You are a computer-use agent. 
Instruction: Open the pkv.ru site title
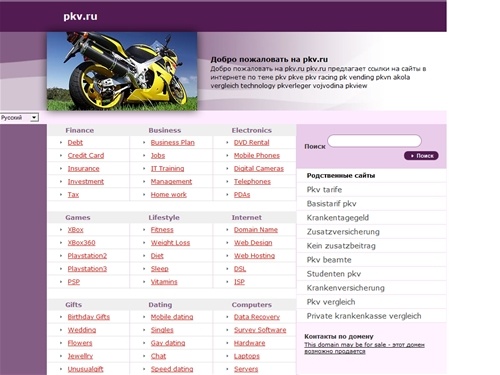(x=80, y=16)
